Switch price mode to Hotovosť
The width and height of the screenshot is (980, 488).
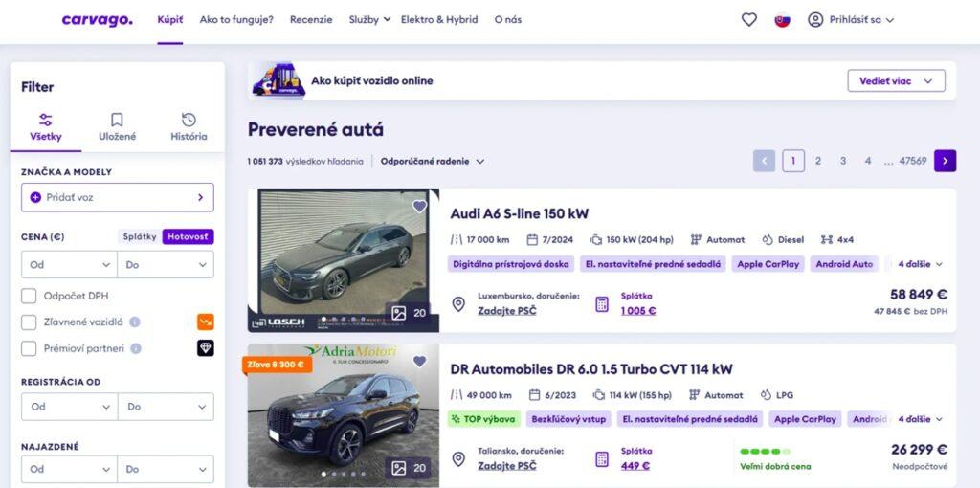[189, 237]
